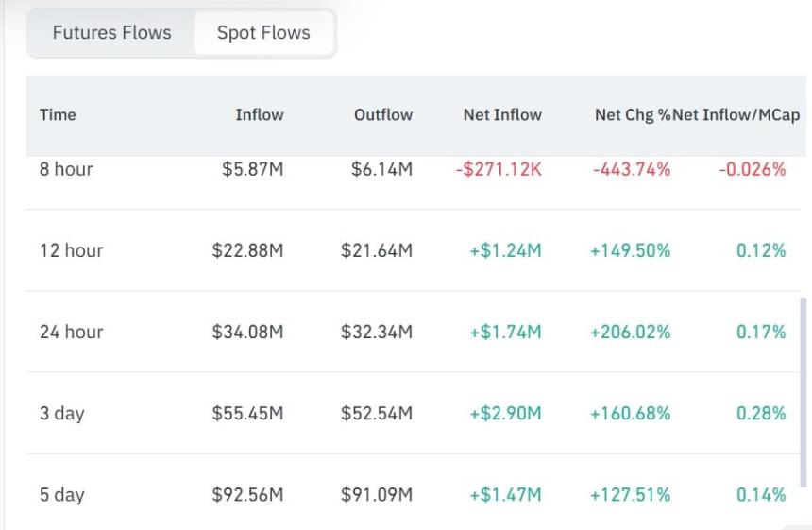
Task: Click the Inflow column header
Action: coord(260,114)
